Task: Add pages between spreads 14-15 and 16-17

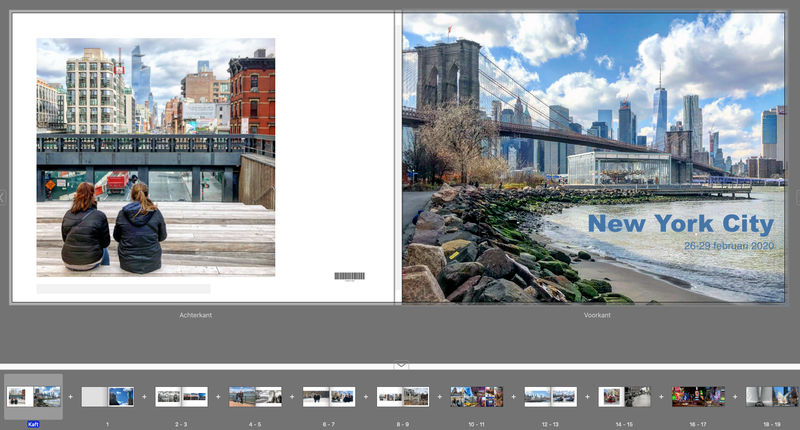Action: click(x=661, y=397)
